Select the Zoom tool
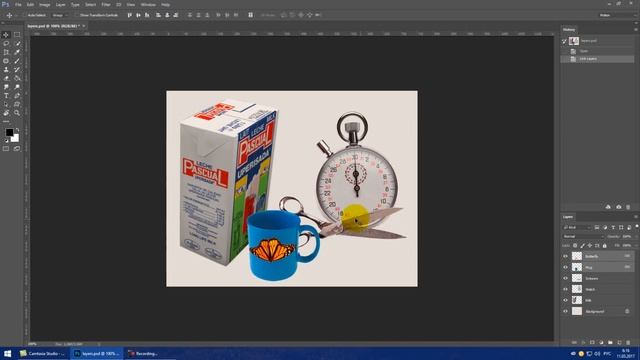The width and height of the screenshot is (640, 360). pos(17,113)
